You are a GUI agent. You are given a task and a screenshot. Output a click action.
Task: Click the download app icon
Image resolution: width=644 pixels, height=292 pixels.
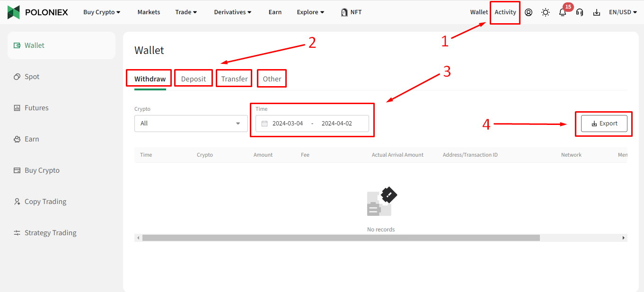596,12
